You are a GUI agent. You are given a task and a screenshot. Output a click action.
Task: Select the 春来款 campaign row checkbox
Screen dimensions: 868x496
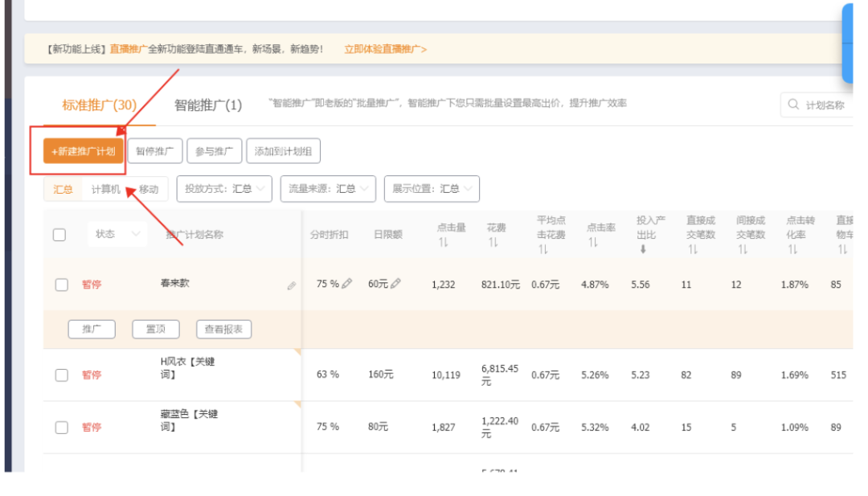click(59, 283)
